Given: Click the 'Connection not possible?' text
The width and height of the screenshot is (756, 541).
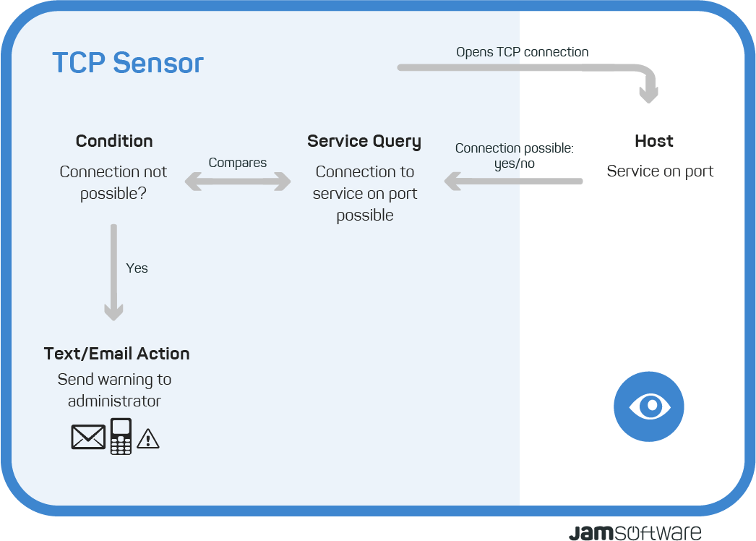Looking at the screenshot, I should click(113, 182).
